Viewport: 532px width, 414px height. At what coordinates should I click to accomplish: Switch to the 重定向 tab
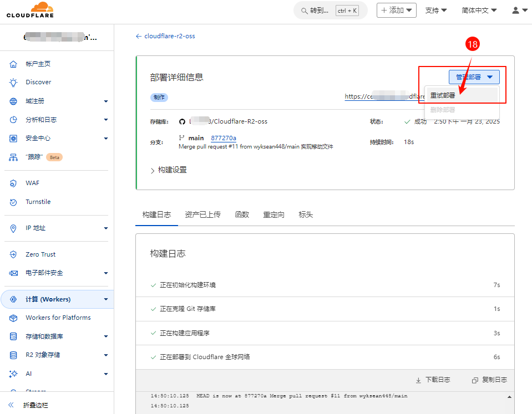(273, 214)
